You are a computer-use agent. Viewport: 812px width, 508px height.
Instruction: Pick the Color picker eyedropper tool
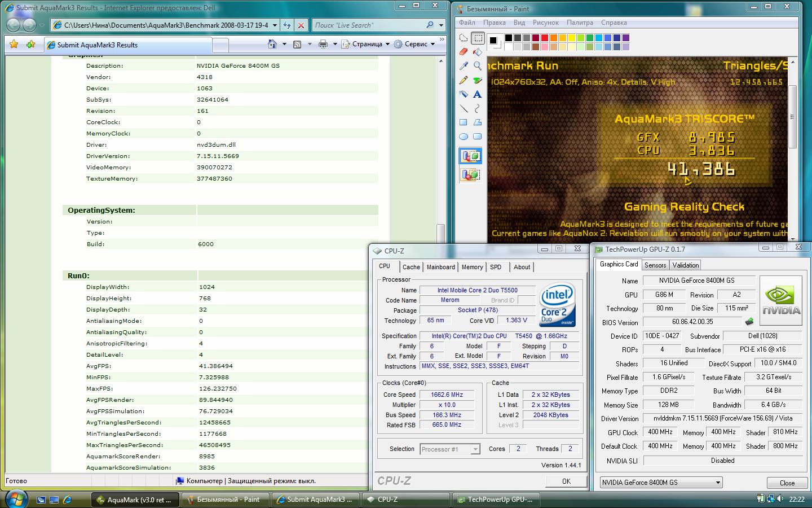464,66
